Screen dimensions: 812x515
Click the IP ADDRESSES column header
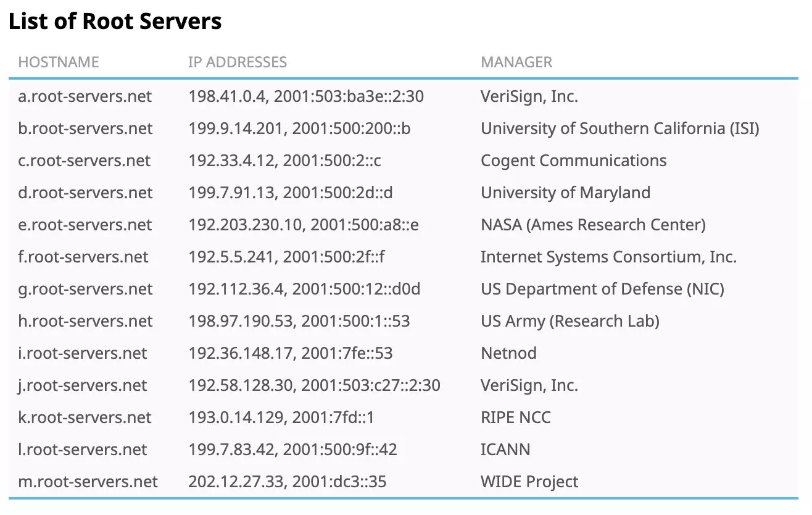click(x=238, y=62)
